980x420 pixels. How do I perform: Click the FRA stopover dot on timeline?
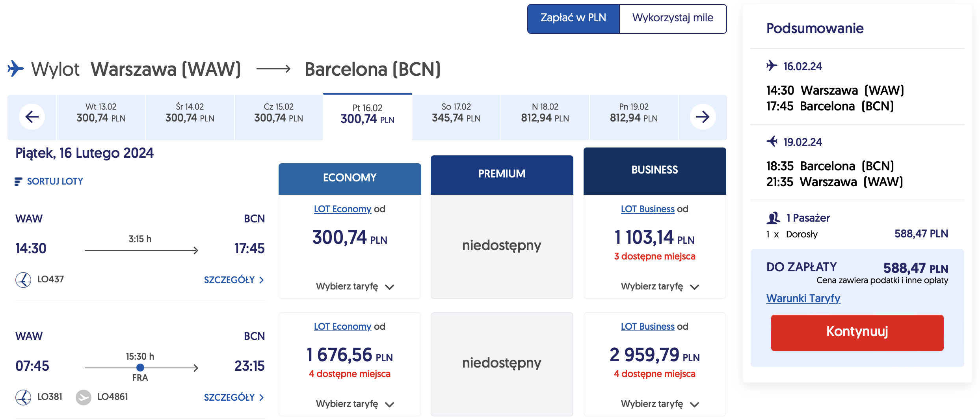pos(140,368)
